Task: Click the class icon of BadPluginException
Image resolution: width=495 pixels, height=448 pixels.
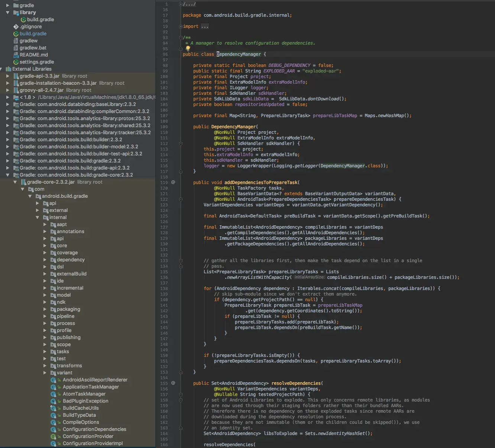Action: [53, 401]
